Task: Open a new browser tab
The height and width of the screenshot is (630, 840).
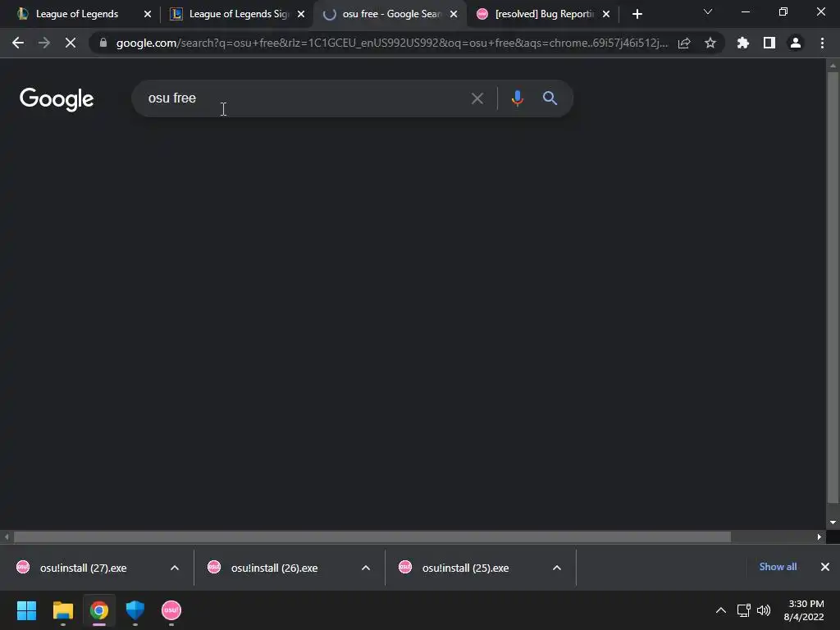Action: click(637, 14)
